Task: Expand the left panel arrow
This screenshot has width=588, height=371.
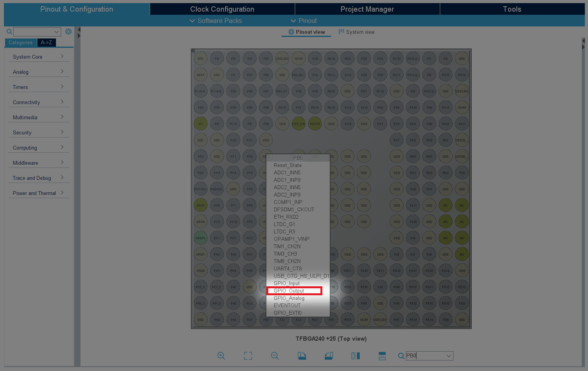Action: click(79, 36)
